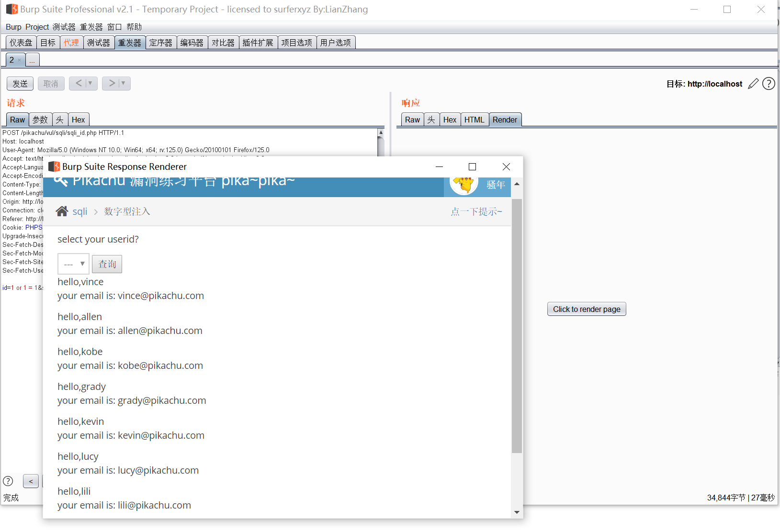Viewport: 780px width, 532px height.
Task: Click the renderer scroll down arrow
Action: (517, 512)
